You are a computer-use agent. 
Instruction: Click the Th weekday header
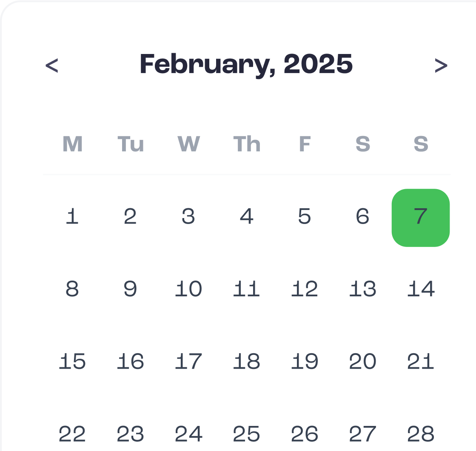pos(247,144)
